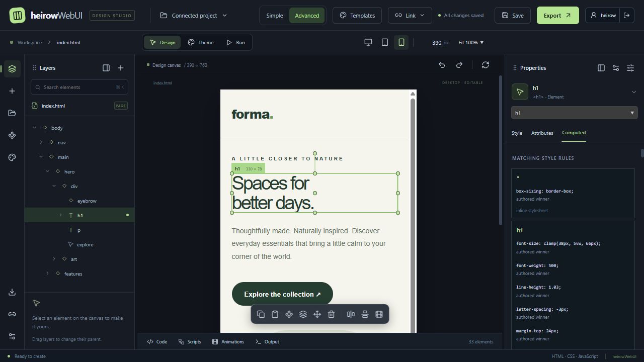Select the desktop viewport preview
This screenshot has width=644, height=362.
(x=368, y=42)
